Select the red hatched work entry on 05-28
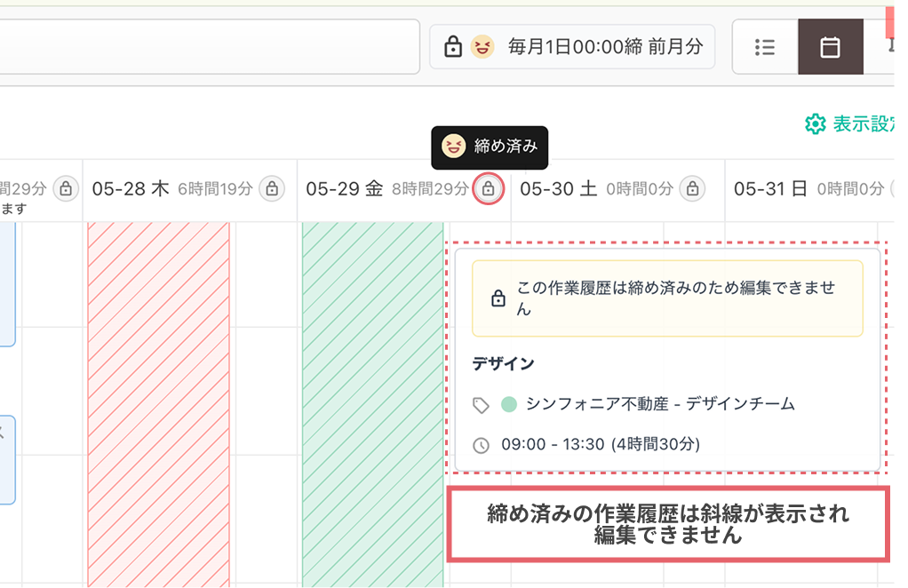Viewport: 908px width, 588px height. (x=159, y=404)
